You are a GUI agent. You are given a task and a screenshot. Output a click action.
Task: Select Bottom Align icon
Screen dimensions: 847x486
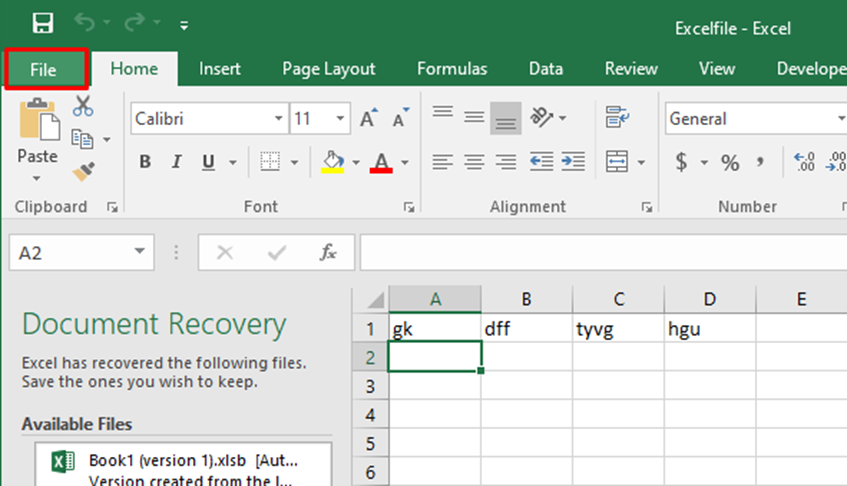coord(506,118)
